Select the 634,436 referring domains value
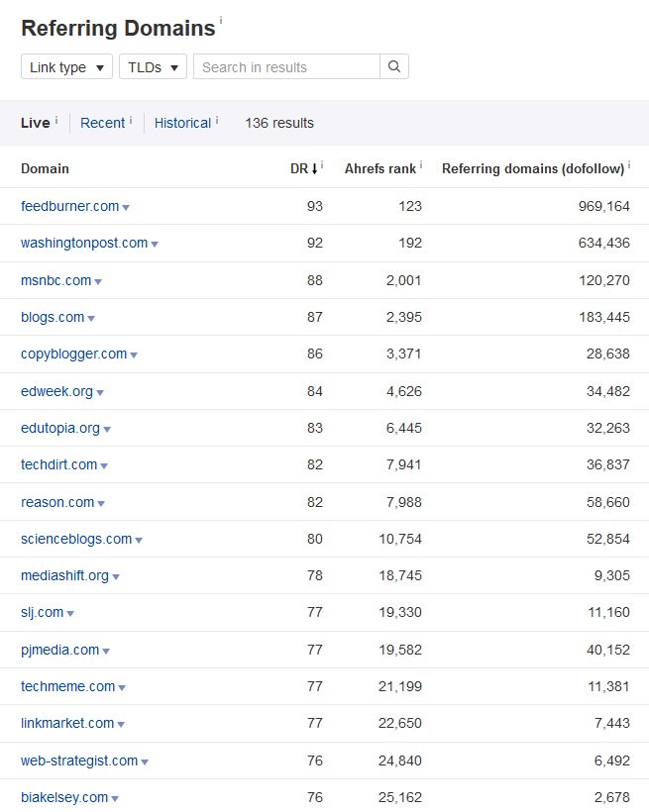 (x=603, y=243)
